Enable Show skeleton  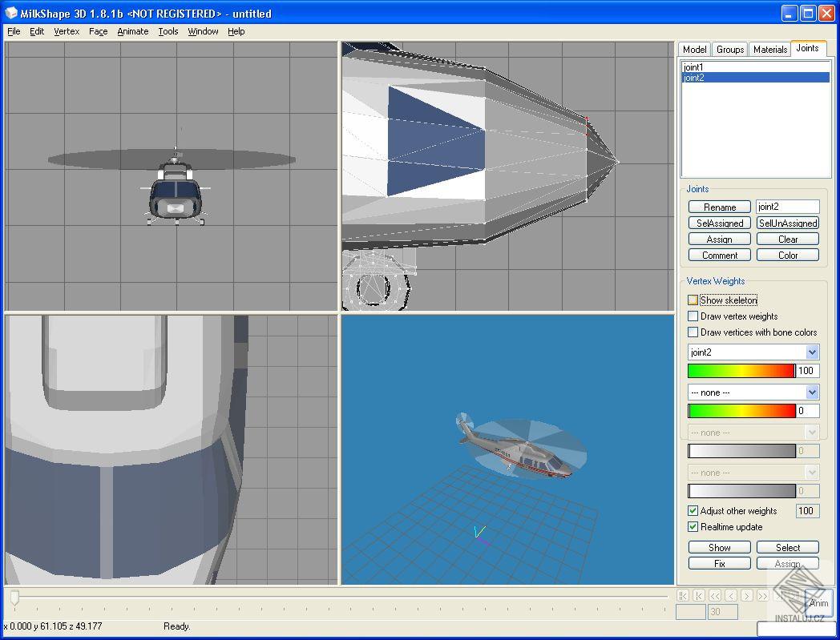pos(693,300)
